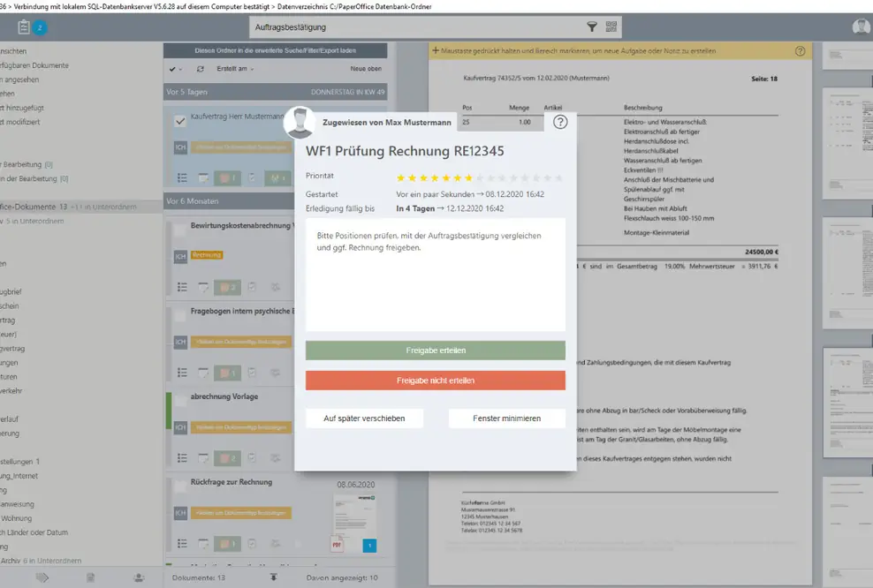This screenshot has height=588, width=873.
Task: Click the workflow instruction text box
Action: pos(436,275)
